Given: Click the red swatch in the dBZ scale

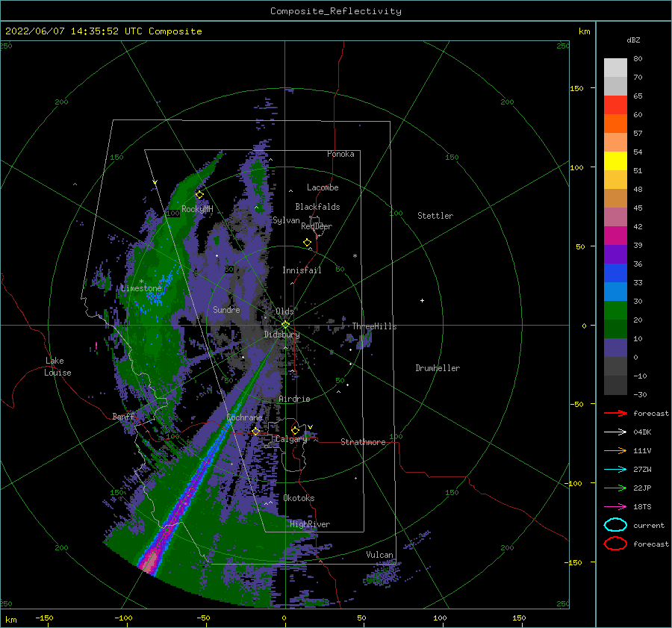Looking at the screenshot, I should tap(615, 105).
